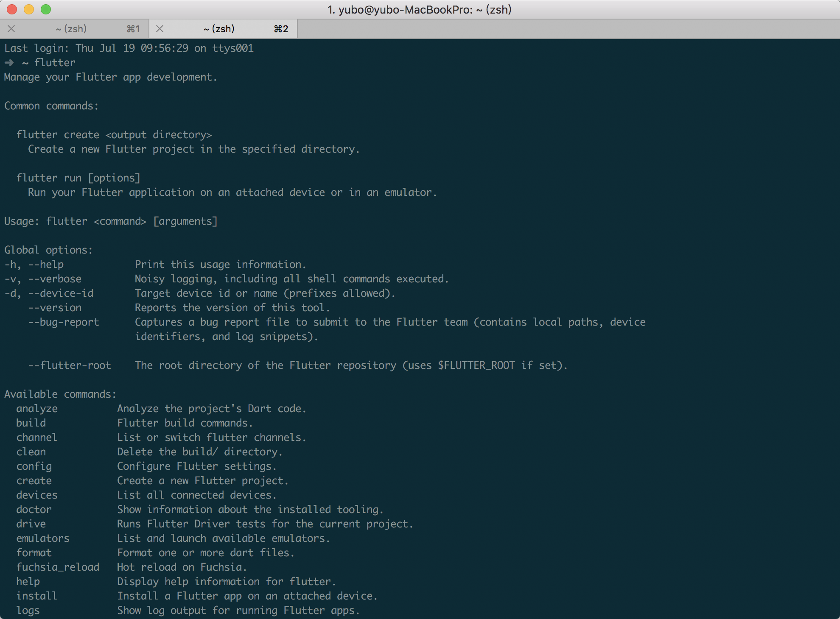Image resolution: width=840 pixels, height=619 pixels.
Task: Click the 'config' command name
Action: pos(34,466)
